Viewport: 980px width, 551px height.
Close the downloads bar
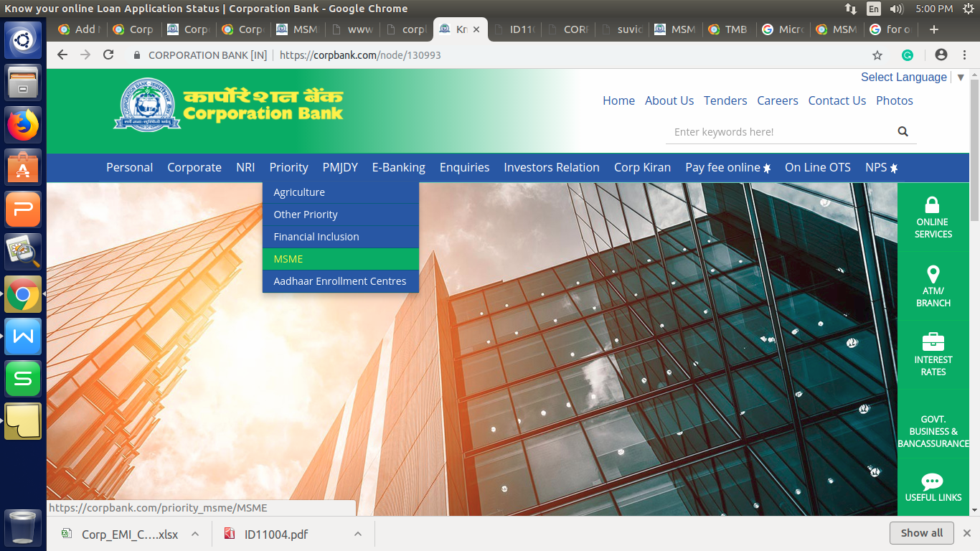(x=966, y=533)
